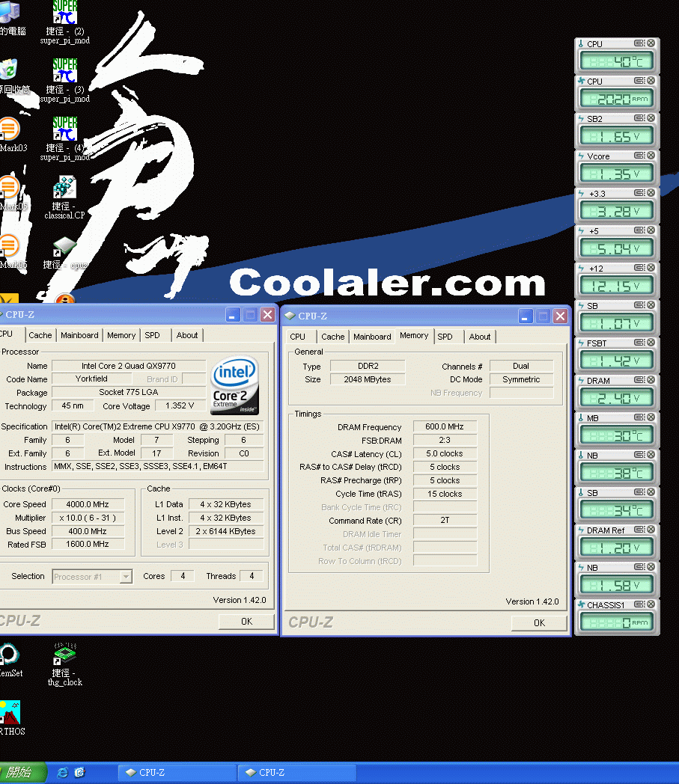Click the Core Speed 4000.0 MHz field

(88, 504)
